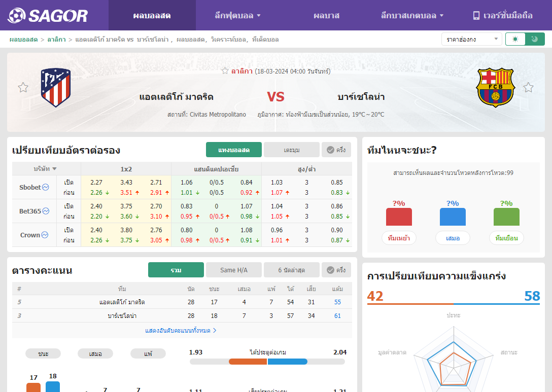Image resolution: width=552 pixels, height=392 pixels.
Task: Click ผลบอลสด breadcrumb link
Action: pyautogui.click(x=23, y=40)
